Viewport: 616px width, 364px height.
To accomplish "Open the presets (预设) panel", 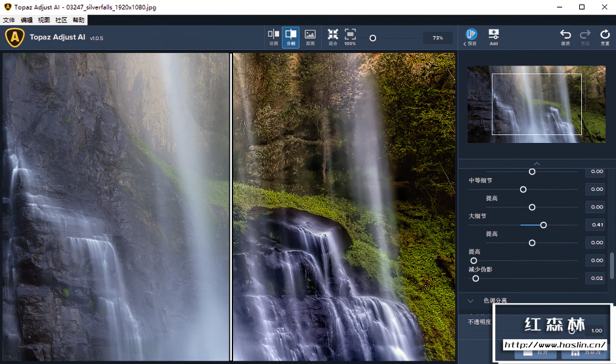I will (x=471, y=37).
